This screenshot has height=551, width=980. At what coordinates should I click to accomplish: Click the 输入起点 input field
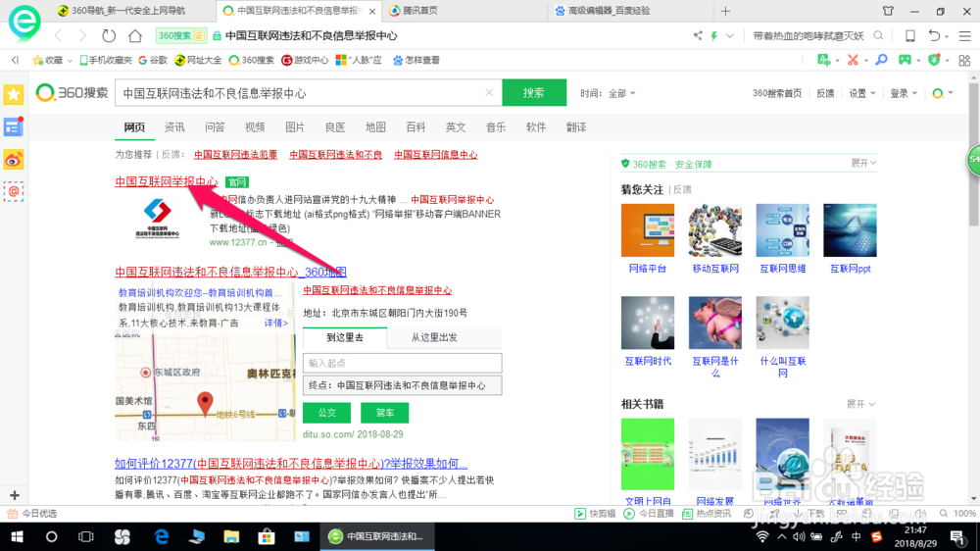tap(402, 363)
